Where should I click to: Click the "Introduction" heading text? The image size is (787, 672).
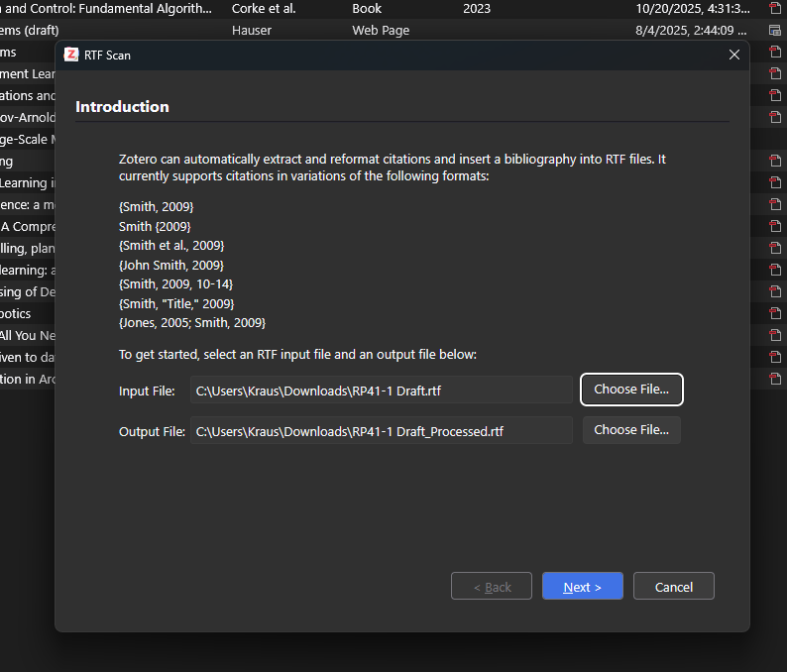[122, 106]
